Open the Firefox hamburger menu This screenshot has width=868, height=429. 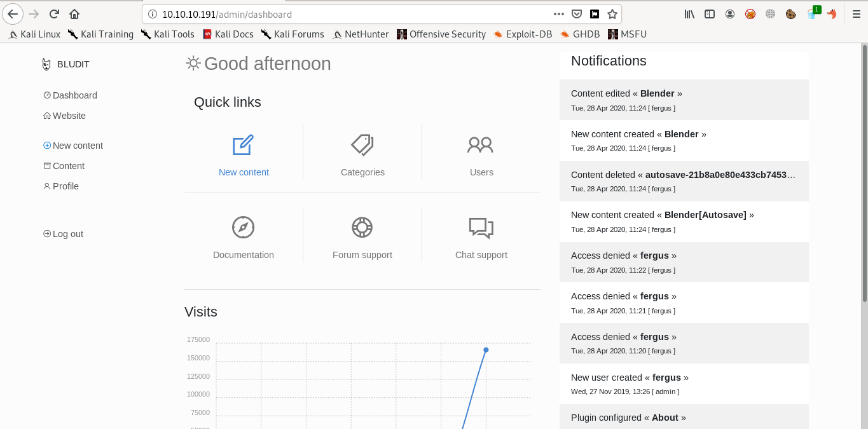tap(856, 14)
